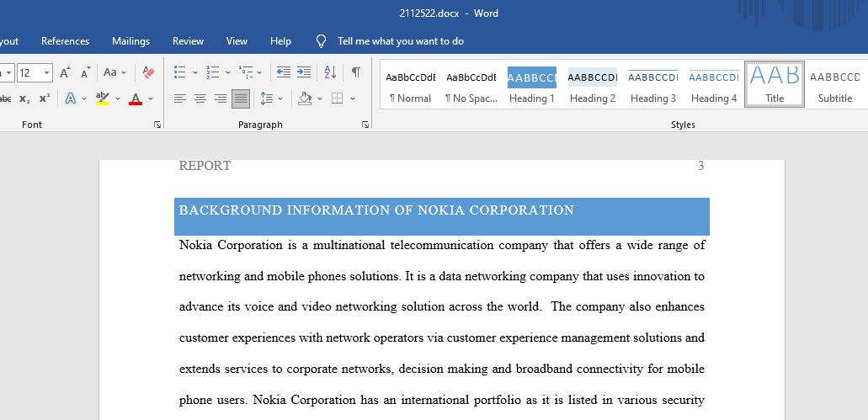Viewport: 868px width, 420px height.
Task: Click Tell me lightbulb icon
Action: (321, 41)
